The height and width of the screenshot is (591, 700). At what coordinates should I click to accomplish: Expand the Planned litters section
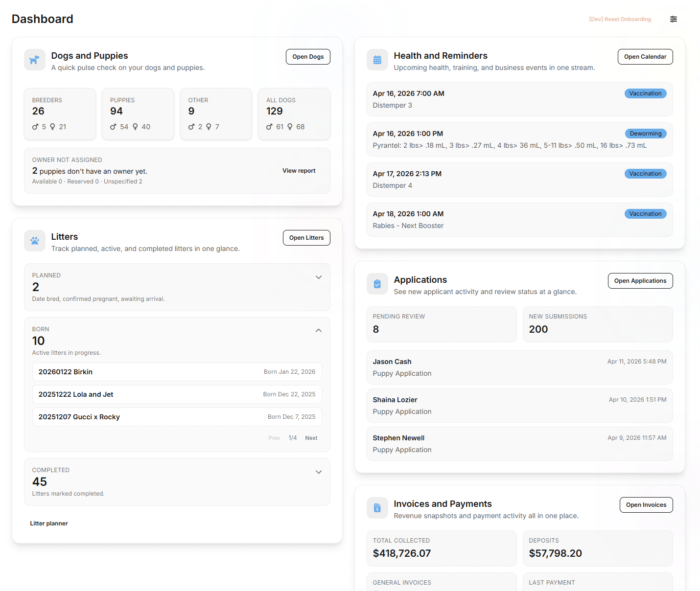(318, 277)
